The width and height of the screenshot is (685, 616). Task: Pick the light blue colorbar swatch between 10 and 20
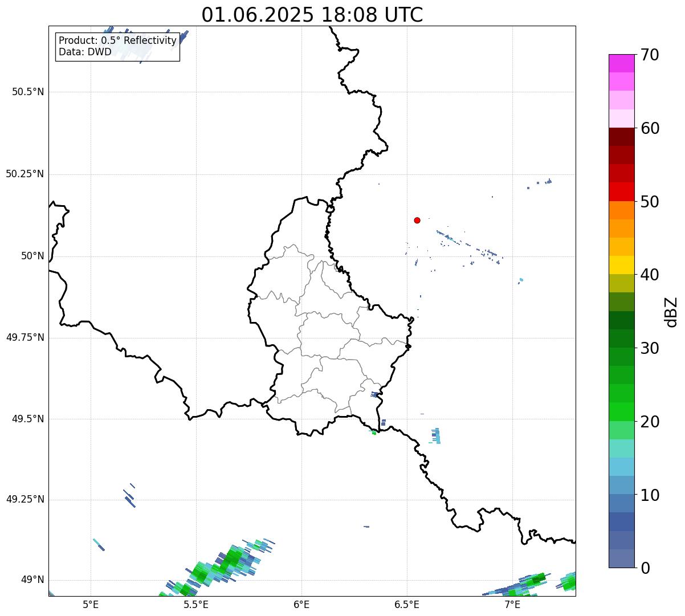point(621,467)
